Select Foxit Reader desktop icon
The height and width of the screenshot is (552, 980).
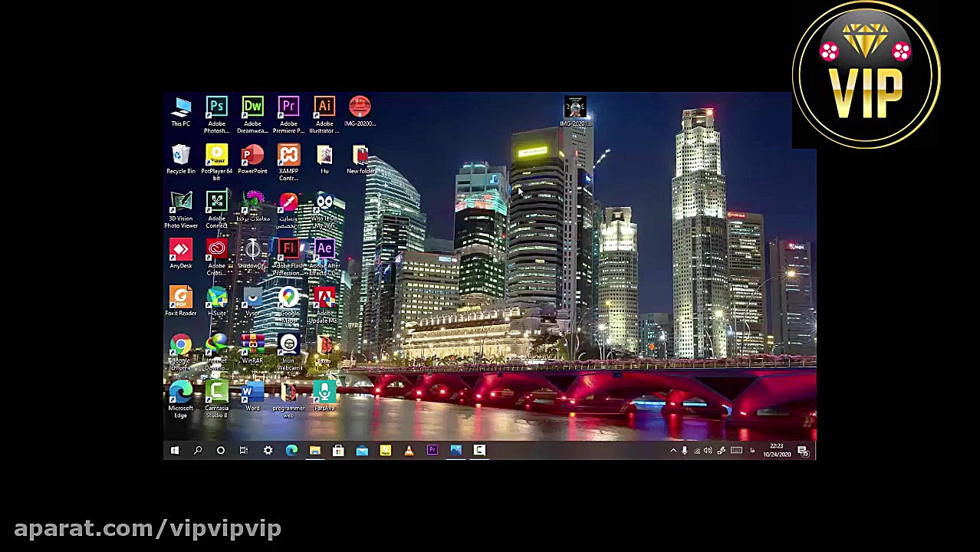click(x=181, y=301)
